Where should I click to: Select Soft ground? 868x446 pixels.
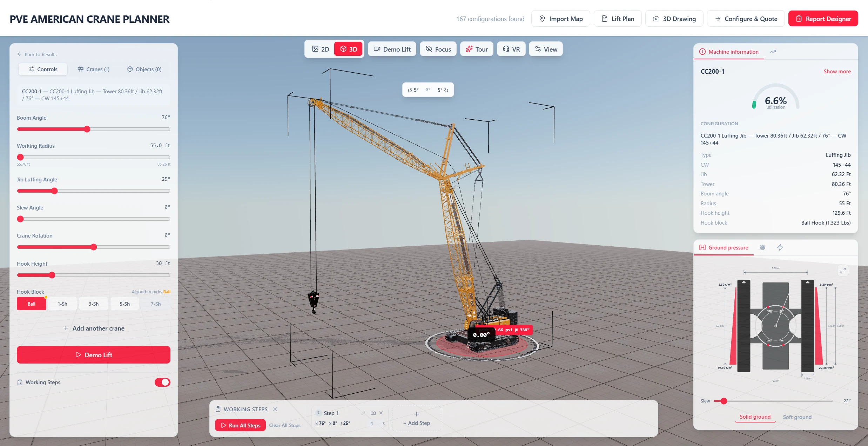(x=797, y=417)
